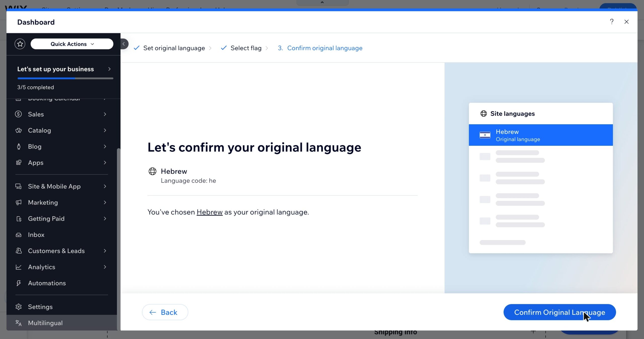Click the Blog pen icon

(x=18, y=146)
